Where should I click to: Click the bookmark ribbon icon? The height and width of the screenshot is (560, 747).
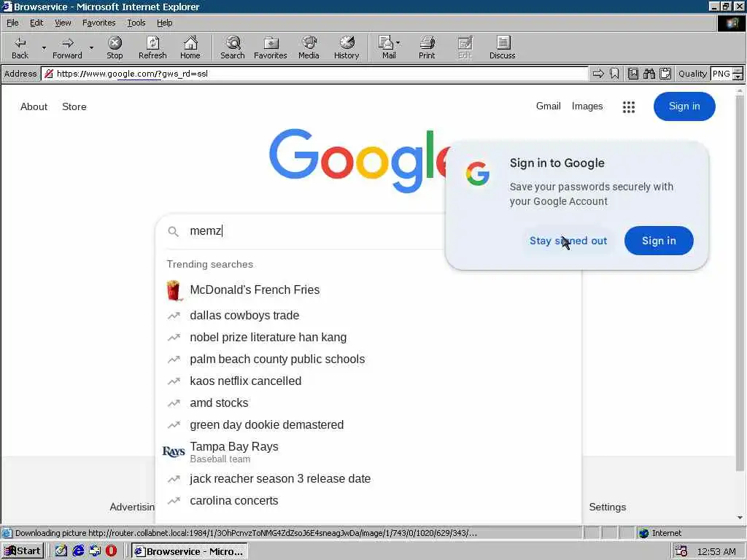click(614, 74)
